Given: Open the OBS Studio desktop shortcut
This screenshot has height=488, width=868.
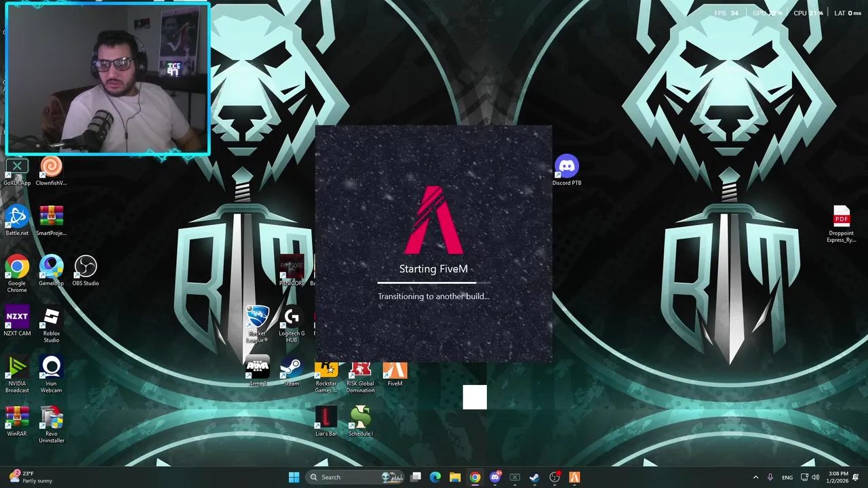Looking at the screenshot, I should click(x=85, y=271).
